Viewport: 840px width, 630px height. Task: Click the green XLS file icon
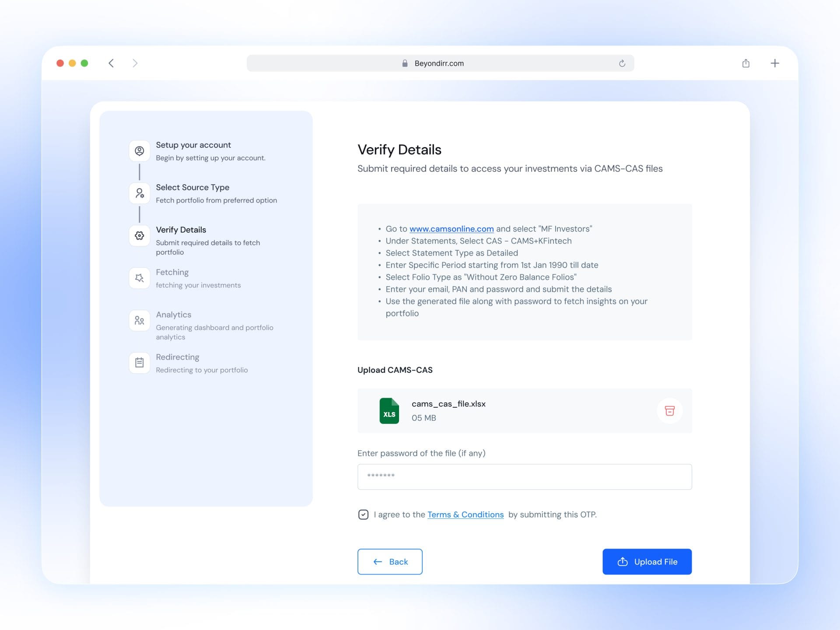point(389,410)
